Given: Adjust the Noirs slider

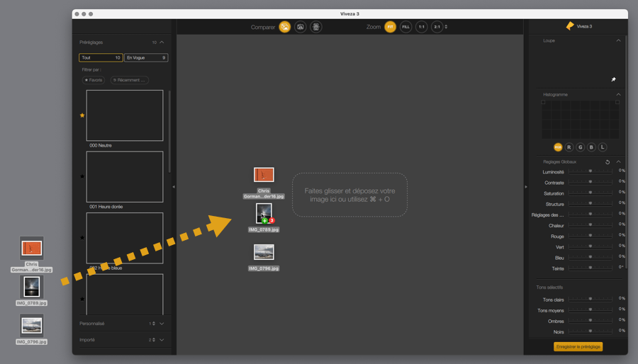Looking at the screenshot, I should [590, 331].
